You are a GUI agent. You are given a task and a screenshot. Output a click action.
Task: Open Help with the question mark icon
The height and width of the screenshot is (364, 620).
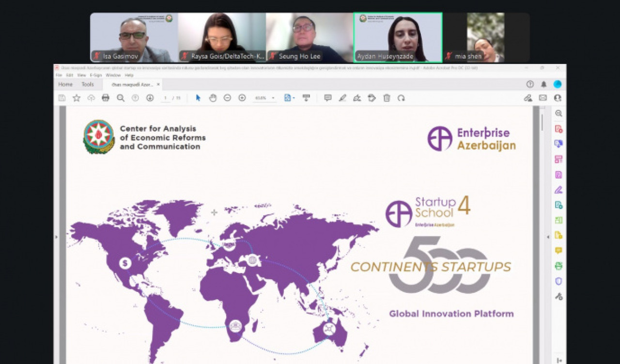coord(530,84)
